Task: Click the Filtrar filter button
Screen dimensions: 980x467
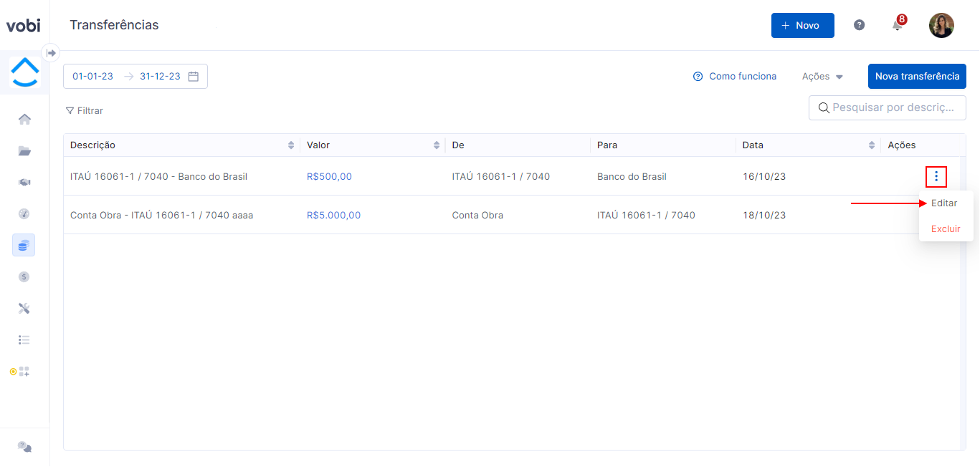Action: coord(84,110)
